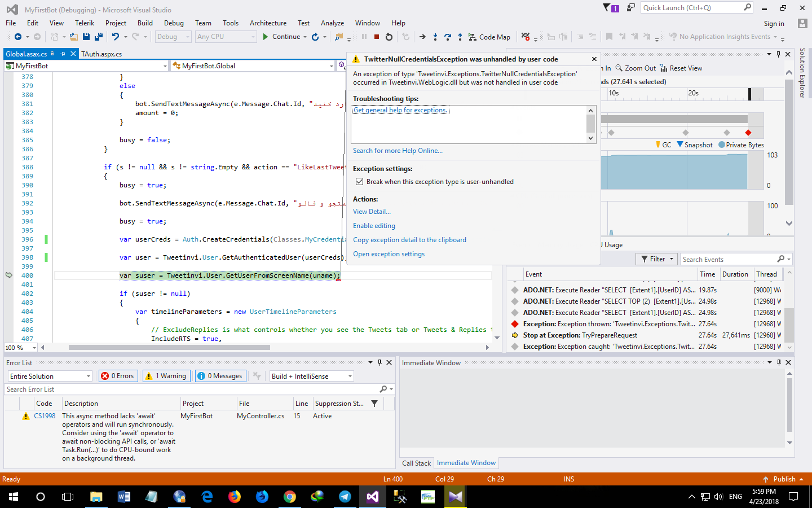Click the Step Into debugging icon
The width and height of the screenshot is (812, 508).
pos(435,37)
